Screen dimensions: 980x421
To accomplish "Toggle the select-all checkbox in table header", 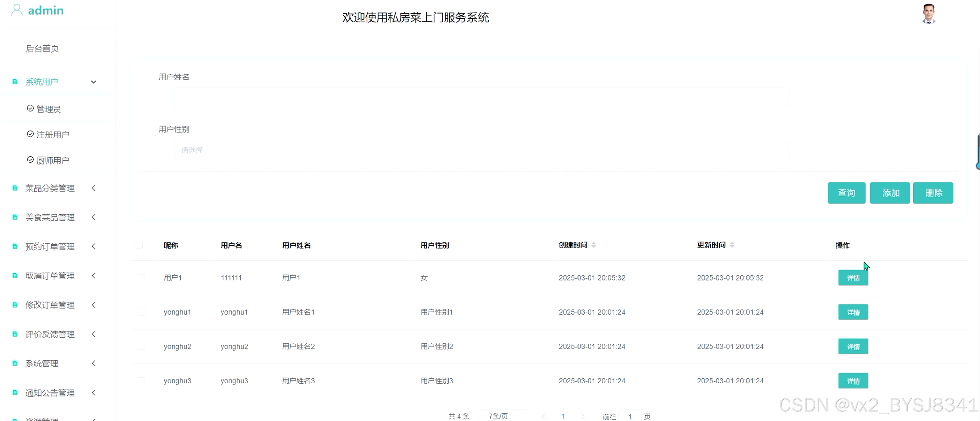I will coord(139,246).
